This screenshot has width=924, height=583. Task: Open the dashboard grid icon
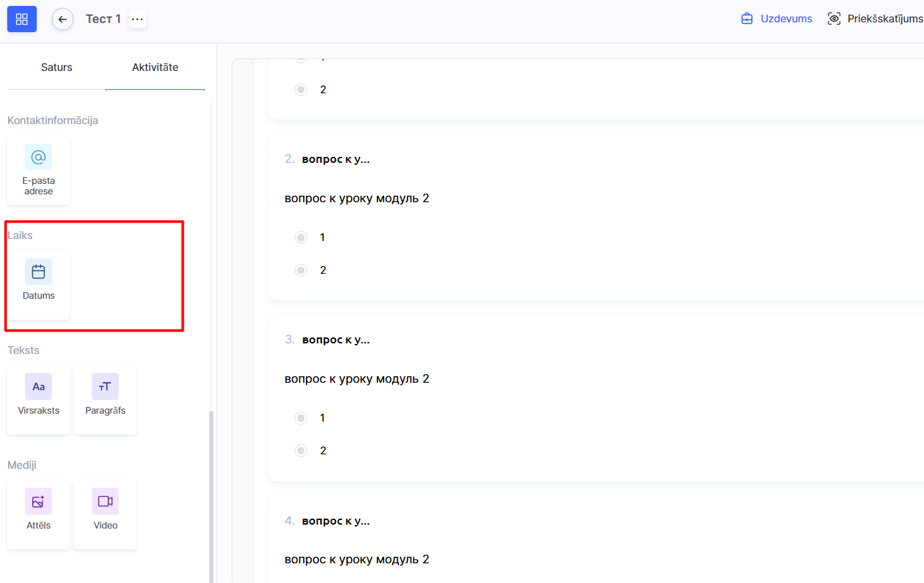(22, 19)
